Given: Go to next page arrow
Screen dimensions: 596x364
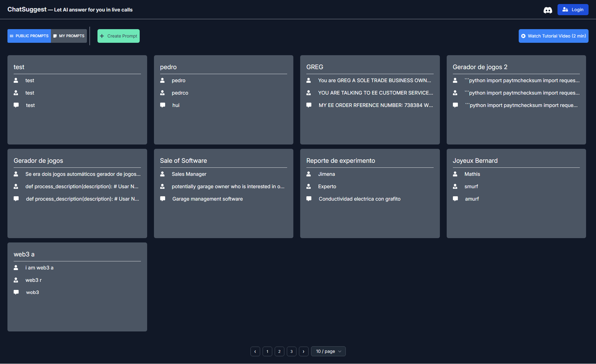Looking at the screenshot, I should pos(304,351).
